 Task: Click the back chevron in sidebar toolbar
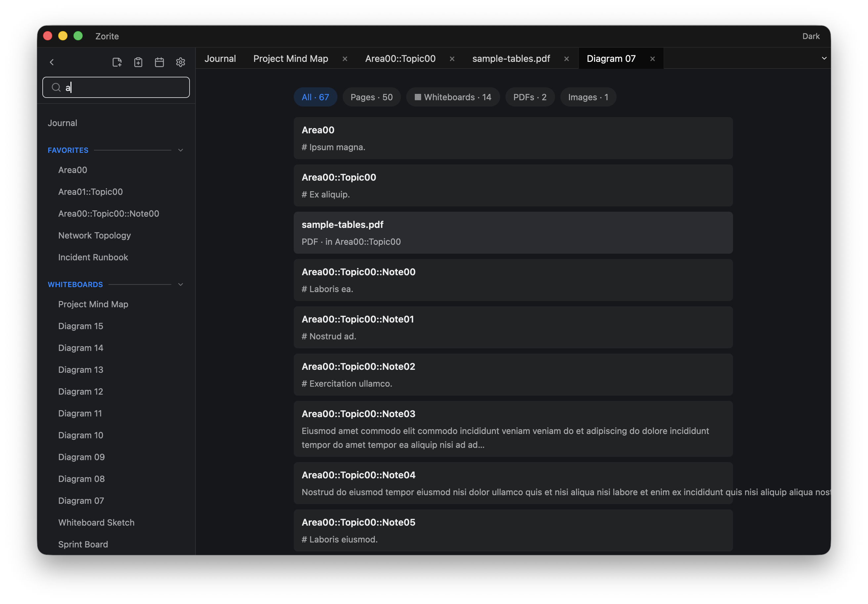tap(52, 62)
